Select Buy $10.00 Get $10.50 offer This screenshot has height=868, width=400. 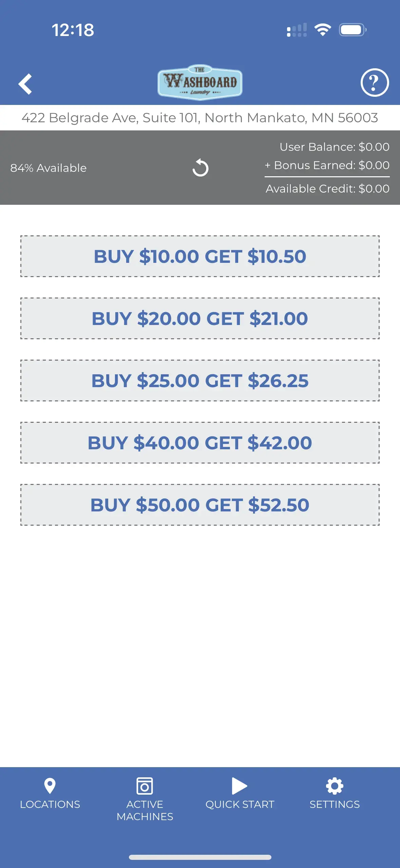coord(200,256)
